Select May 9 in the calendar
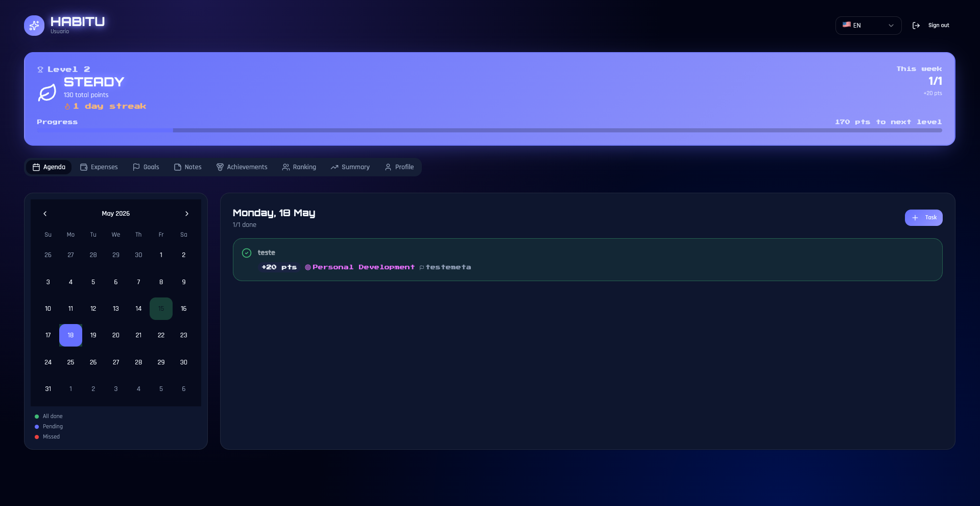The width and height of the screenshot is (980, 506). (x=184, y=282)
